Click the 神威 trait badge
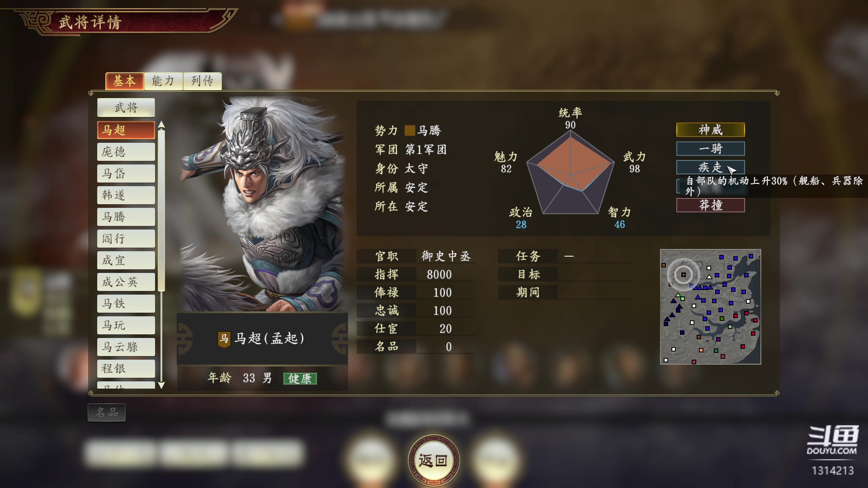 click(710, 130)
